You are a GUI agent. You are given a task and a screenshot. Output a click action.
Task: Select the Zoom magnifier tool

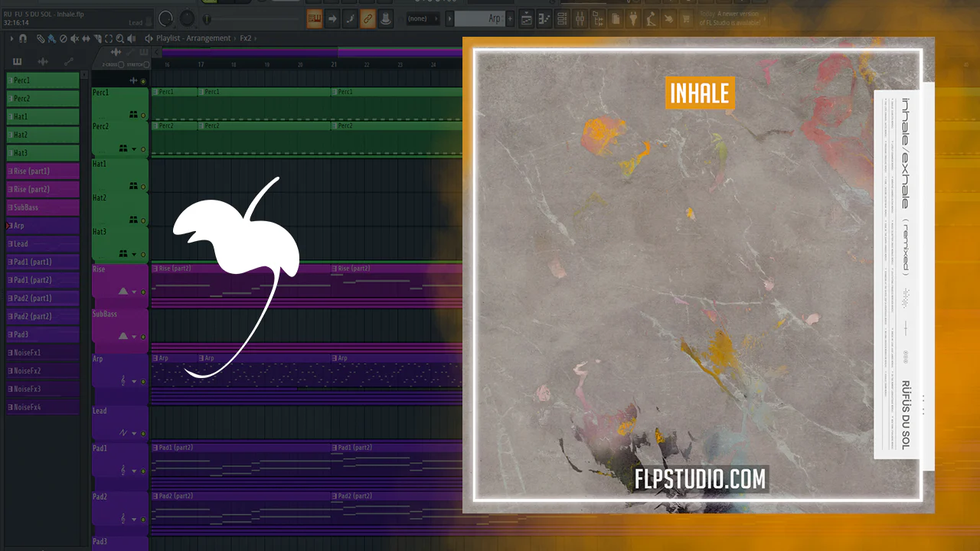[119, 38]
